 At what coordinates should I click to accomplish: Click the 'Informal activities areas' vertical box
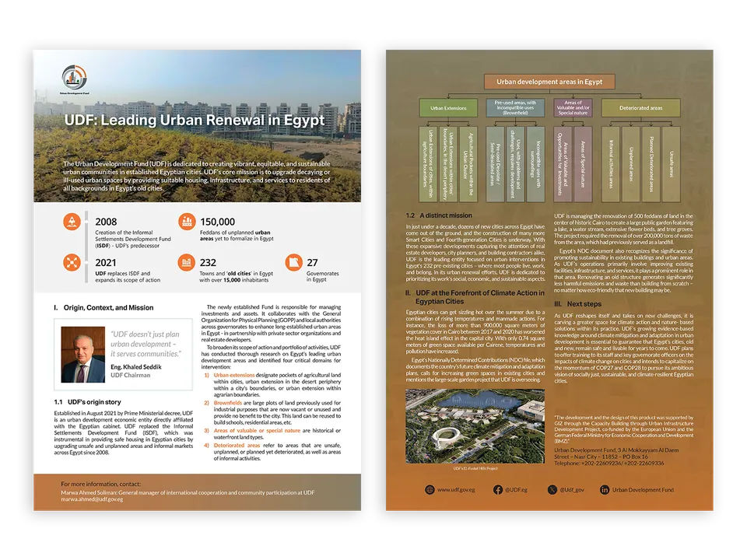point(611,164)
